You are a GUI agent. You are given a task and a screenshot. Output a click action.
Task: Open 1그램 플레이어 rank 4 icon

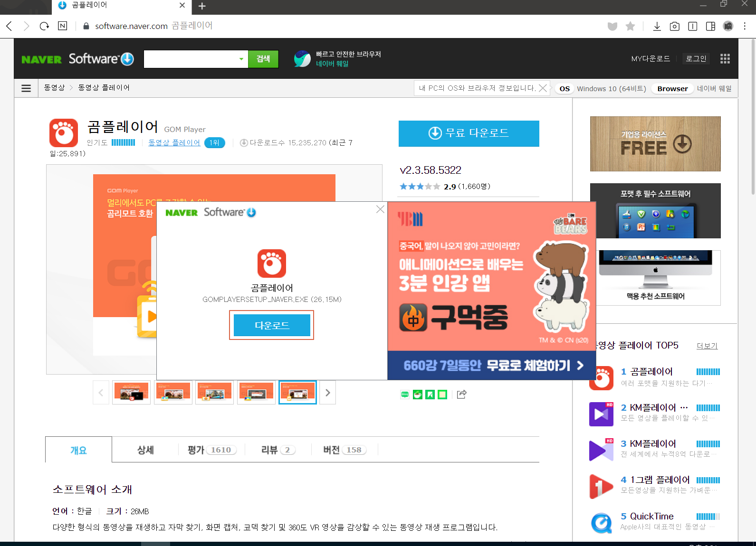601,487
